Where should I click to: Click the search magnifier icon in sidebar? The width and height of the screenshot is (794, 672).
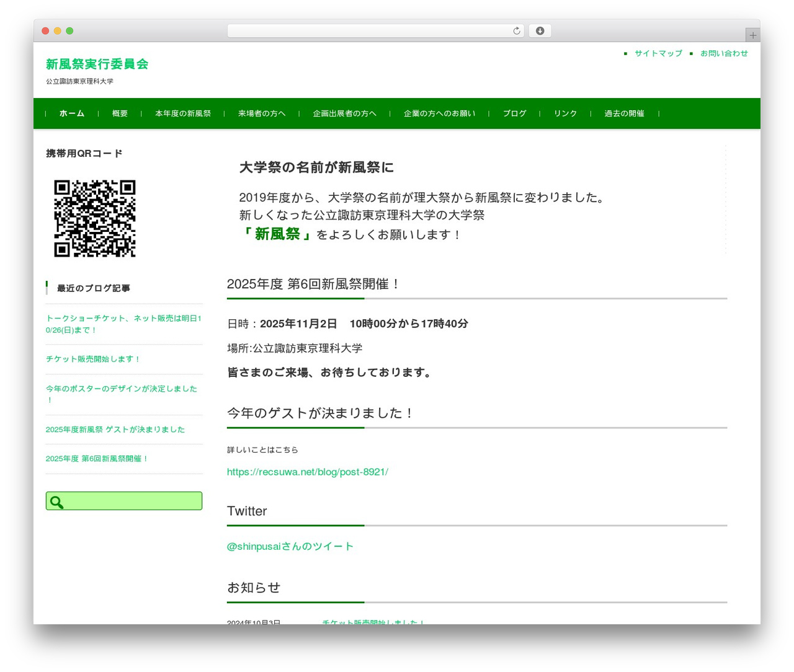[56, 502]
